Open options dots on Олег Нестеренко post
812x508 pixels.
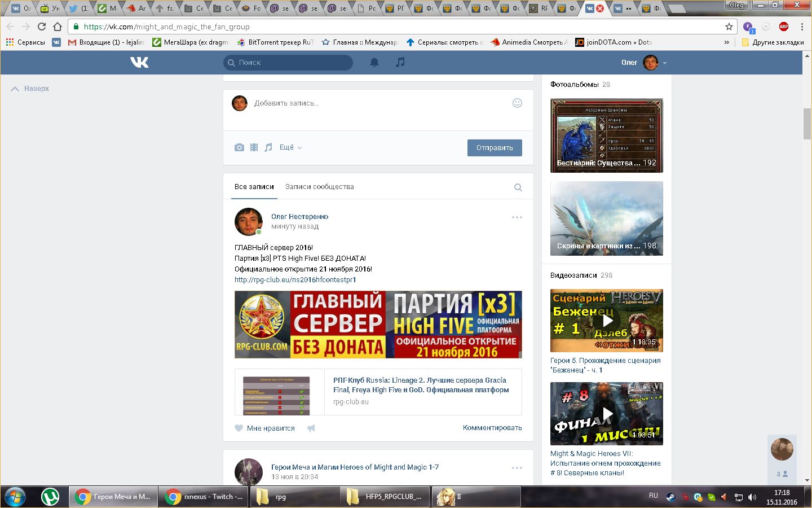click(x=517, y=217)
